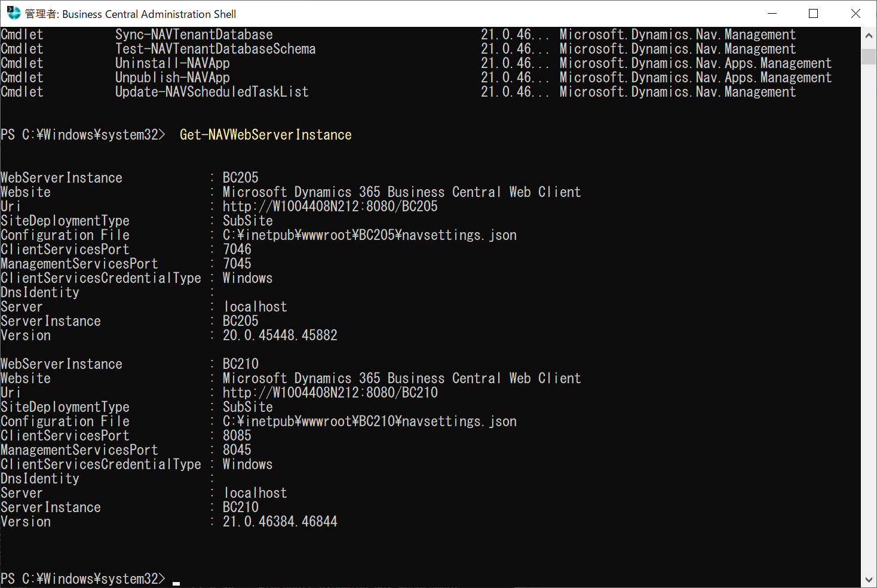Click the blinking cursor at the prompt
The height and width of the screenshot is (588, 877).
pos(176,580)
